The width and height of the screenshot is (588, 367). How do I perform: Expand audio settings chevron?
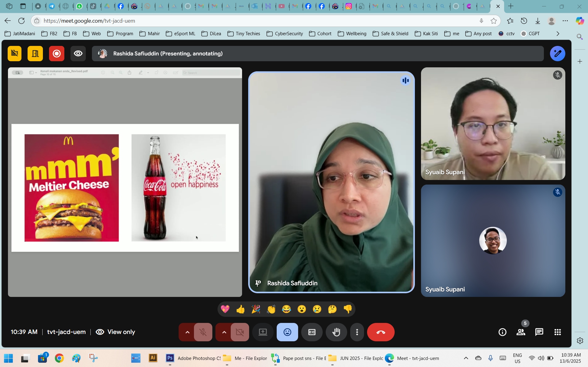(x=187, y=332)
